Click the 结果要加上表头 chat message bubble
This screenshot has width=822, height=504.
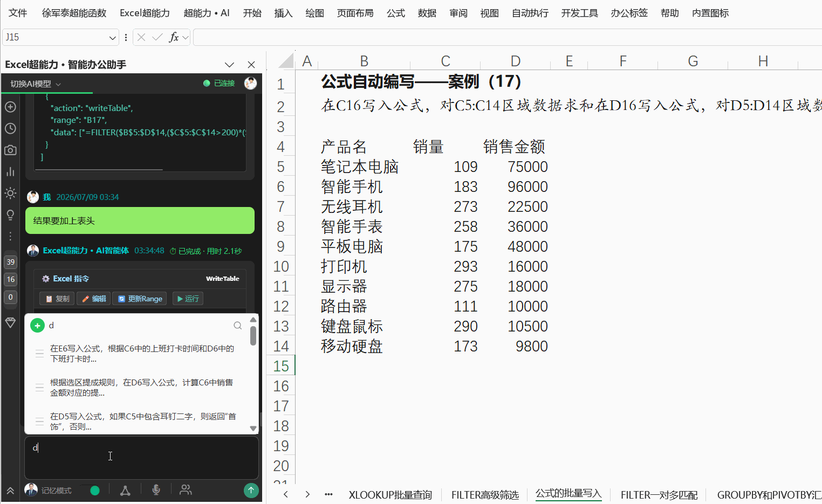140,220
